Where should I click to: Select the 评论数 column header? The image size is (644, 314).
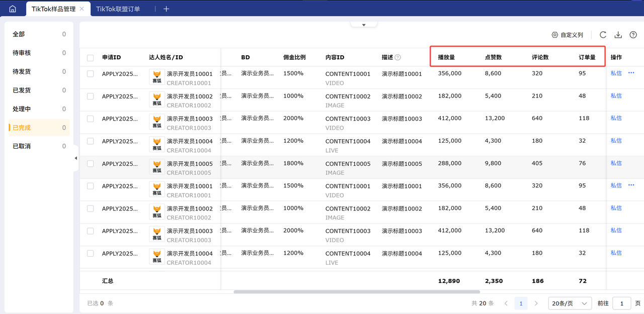(x=540, y=57)
